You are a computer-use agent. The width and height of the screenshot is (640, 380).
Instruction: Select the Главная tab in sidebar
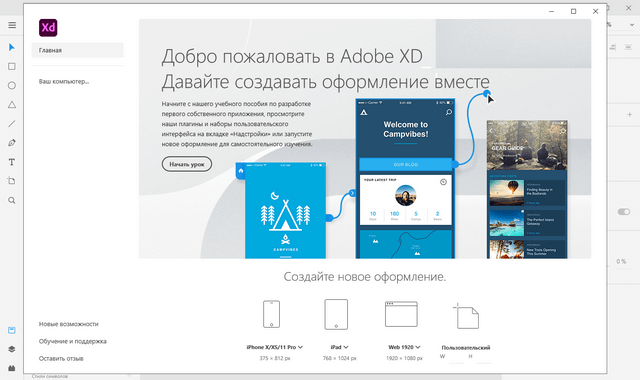(x=77, y=50)
